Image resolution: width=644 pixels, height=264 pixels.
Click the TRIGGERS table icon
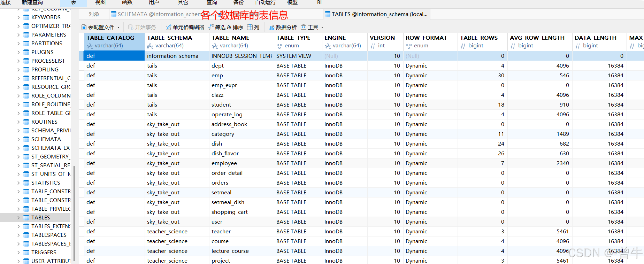click(x=26, y=253)
